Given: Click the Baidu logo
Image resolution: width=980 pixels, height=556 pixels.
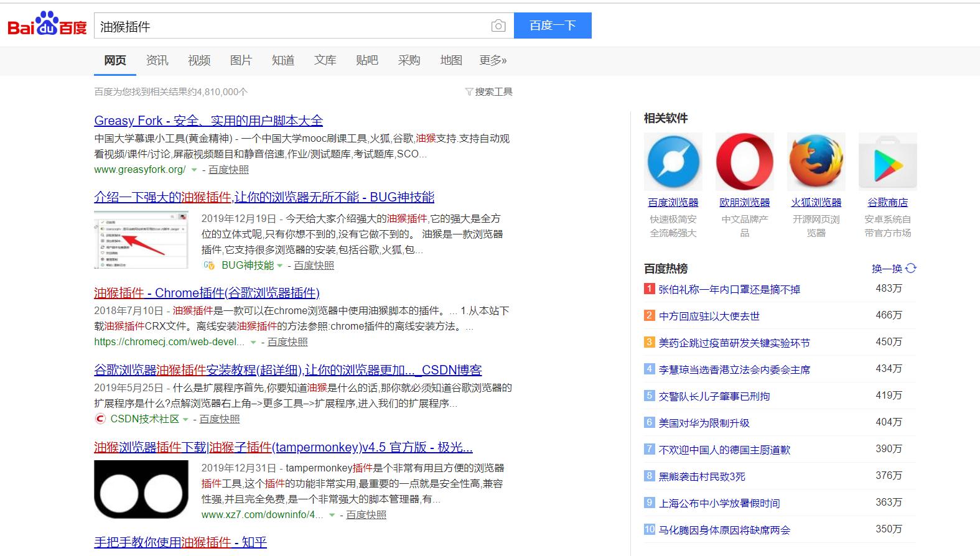Looking at the screenshot, I should pos(47,25).
